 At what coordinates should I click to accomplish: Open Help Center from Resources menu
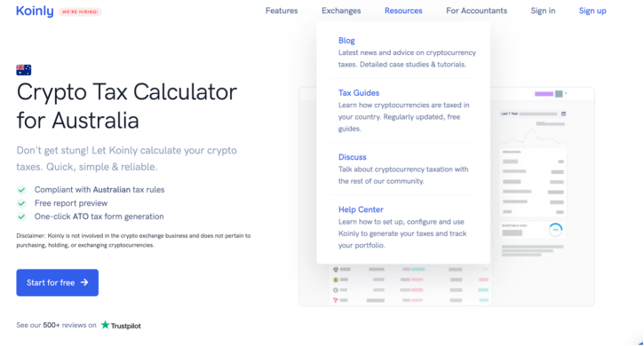click(x=361, y=209)
